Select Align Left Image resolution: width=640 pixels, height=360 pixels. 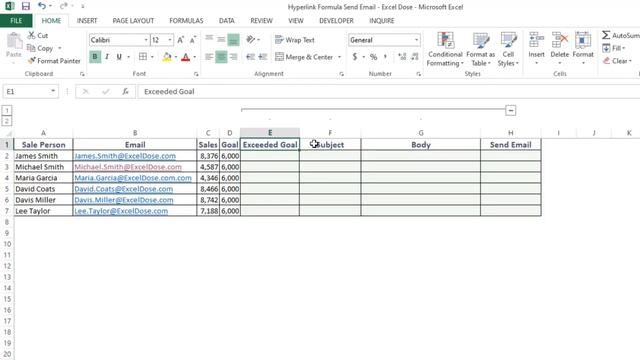pyautogui.click(x=209, y=57)
